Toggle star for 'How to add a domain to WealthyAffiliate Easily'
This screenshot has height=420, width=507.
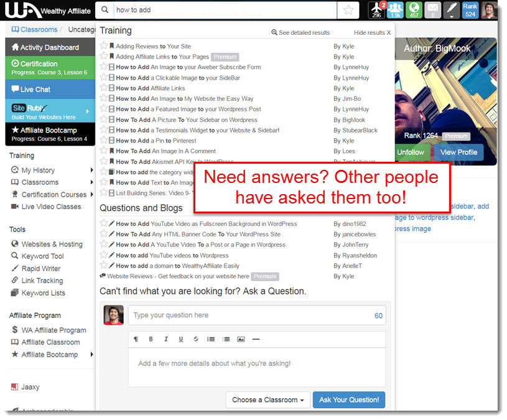[x=103, y=265]
